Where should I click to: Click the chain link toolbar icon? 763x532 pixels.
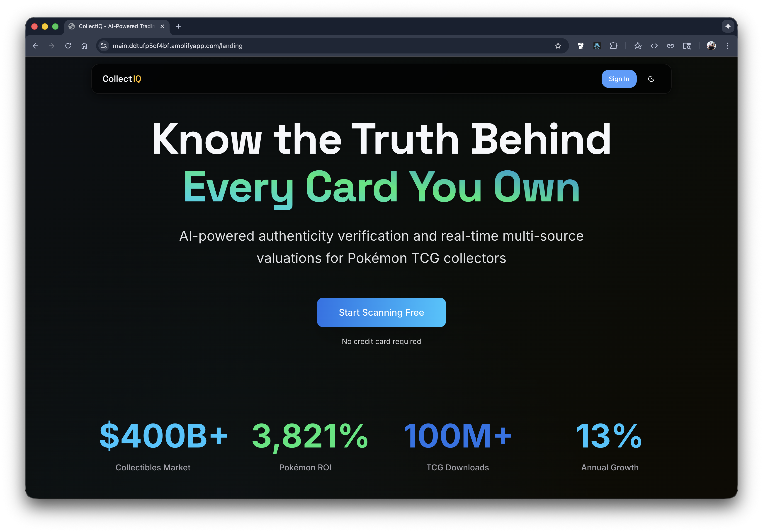[x=670, y=46]
